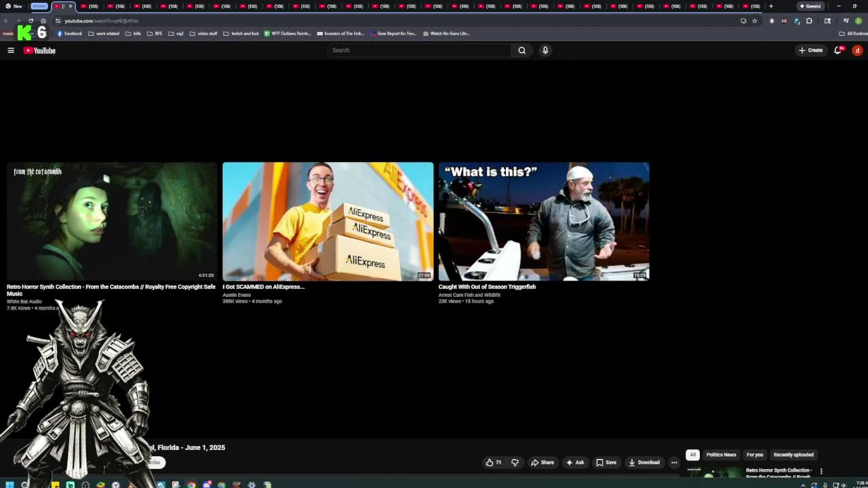This screenshot has width=868, height=488.
Task: Select the Recently uploaded filter chip
Action: 793,455
